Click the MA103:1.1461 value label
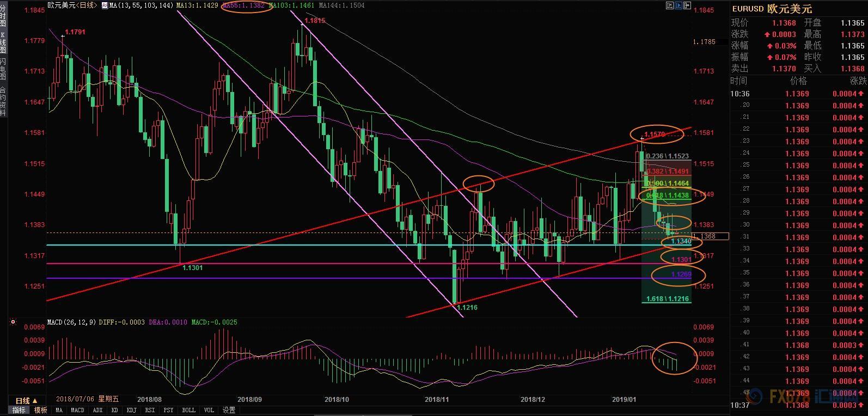The height and width of the screenshot is (416, 868). point(292,5)
